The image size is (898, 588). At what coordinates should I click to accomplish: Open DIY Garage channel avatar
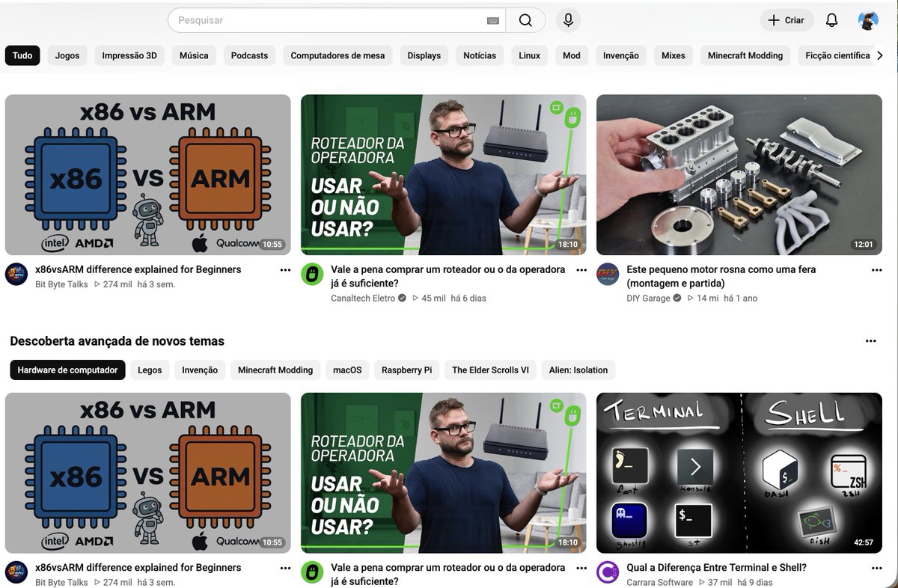tap(608, 274)
